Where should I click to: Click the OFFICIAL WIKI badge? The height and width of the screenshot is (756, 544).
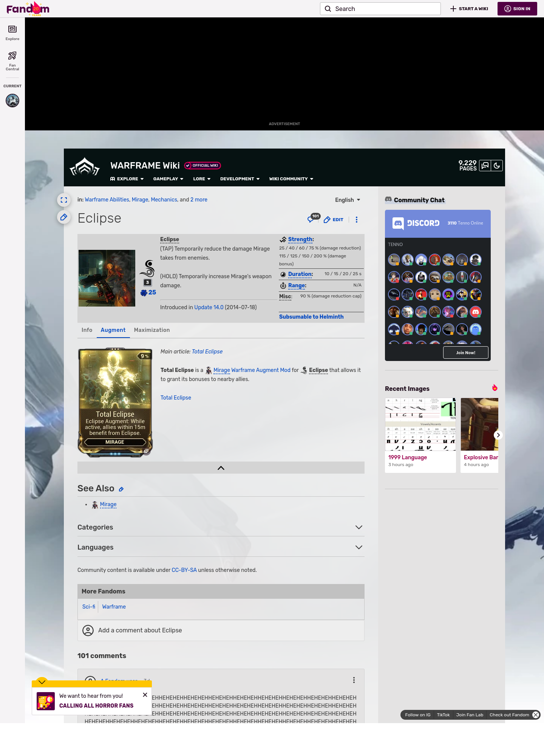[x=202, y=166]
